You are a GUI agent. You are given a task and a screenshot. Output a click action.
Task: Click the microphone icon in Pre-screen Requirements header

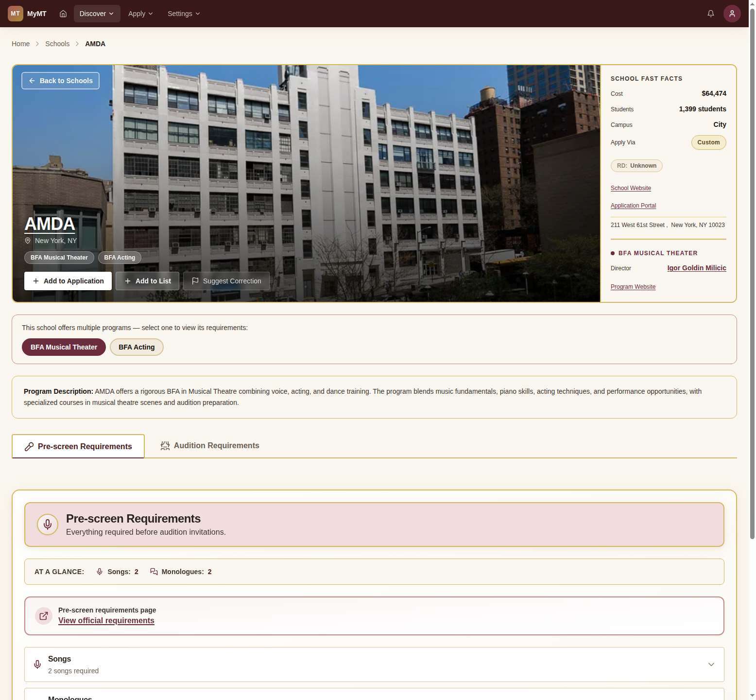(48, 525)
